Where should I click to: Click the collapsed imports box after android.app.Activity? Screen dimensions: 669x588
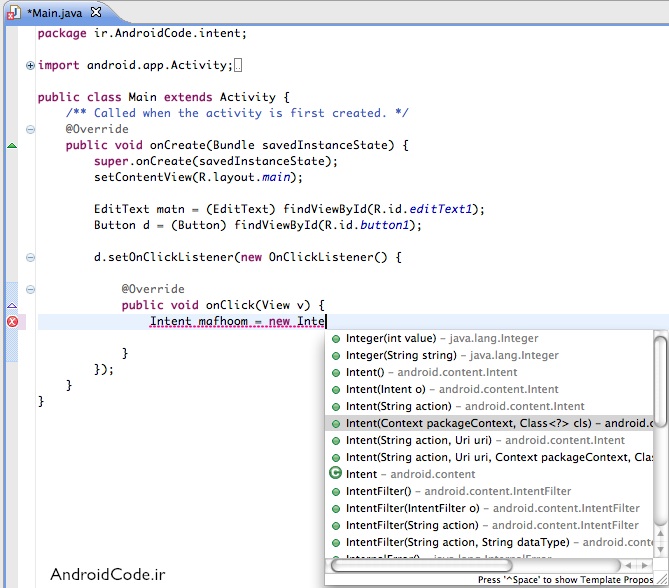[x=237, y=66]
